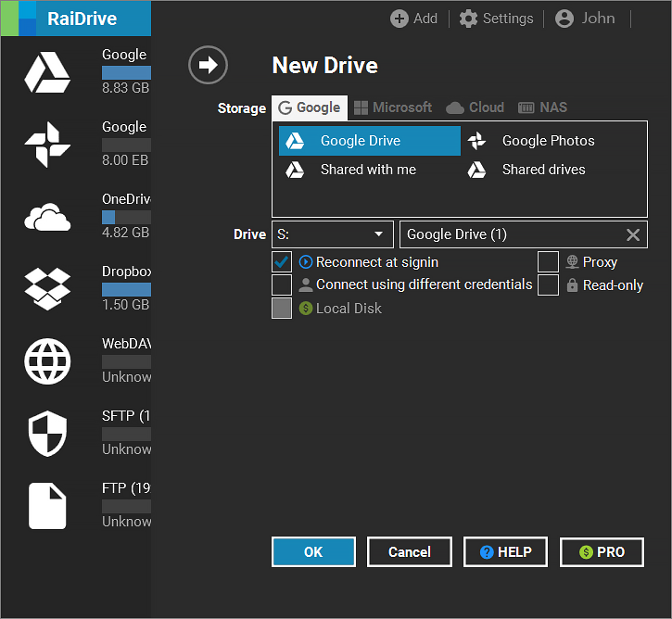672x619 pixels.
Task: Switch to the Cloud storage tab
Action: pos(475,107)
